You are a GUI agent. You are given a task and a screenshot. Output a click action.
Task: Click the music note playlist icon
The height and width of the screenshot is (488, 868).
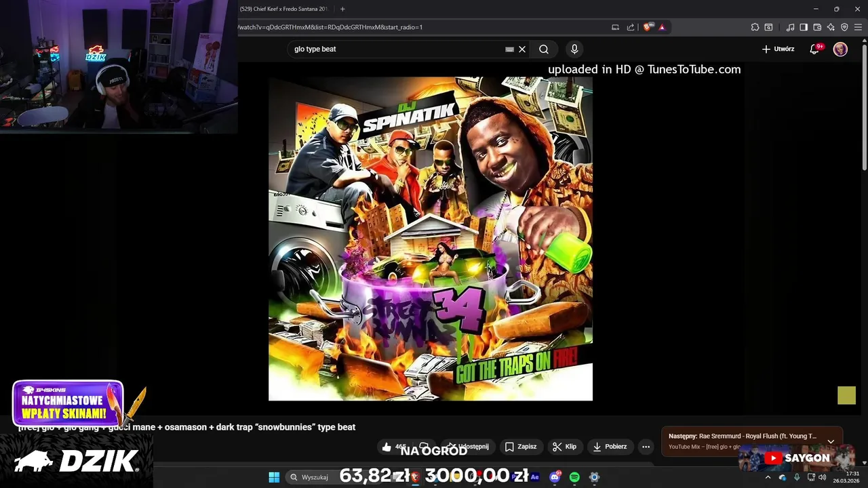point(790,27)
